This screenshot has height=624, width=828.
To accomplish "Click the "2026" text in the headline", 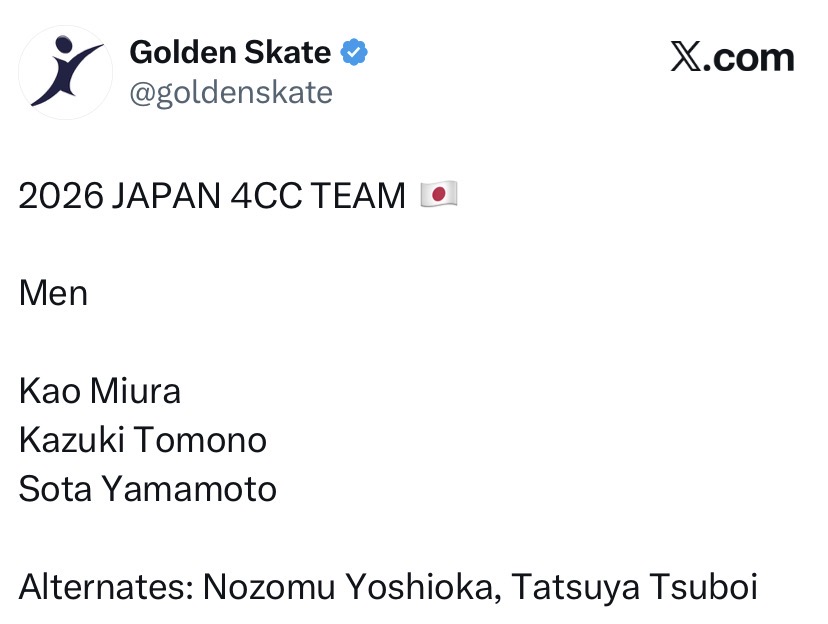I will coord(61,196).
